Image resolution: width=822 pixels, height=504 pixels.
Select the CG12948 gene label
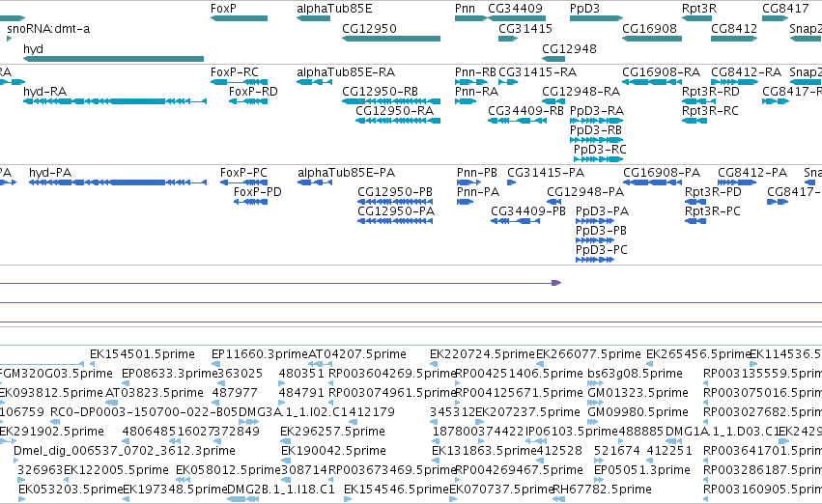(x=569, y=48)
